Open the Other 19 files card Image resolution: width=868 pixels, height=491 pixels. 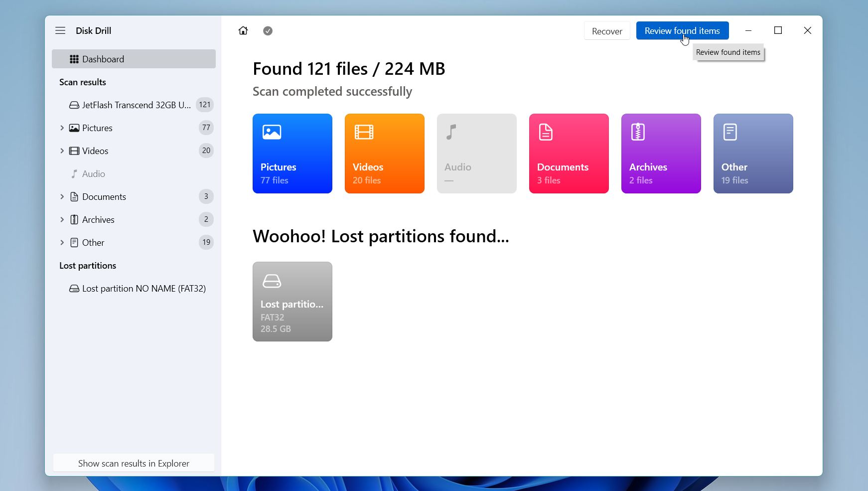(x=753, y=154)
